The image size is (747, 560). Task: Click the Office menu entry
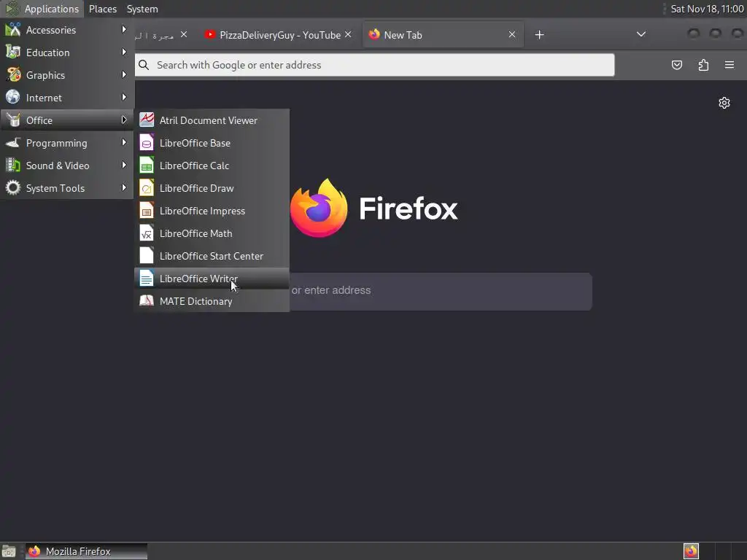point(66,120)
